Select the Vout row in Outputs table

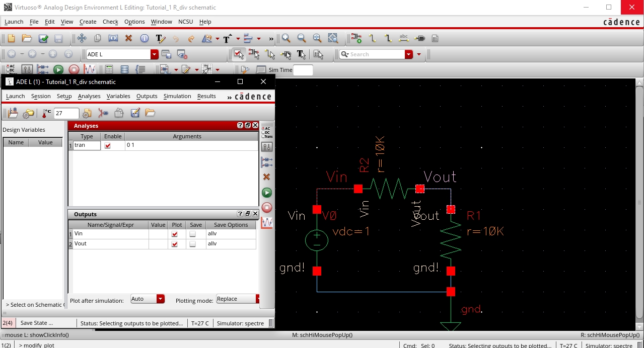tap(111, 244)
